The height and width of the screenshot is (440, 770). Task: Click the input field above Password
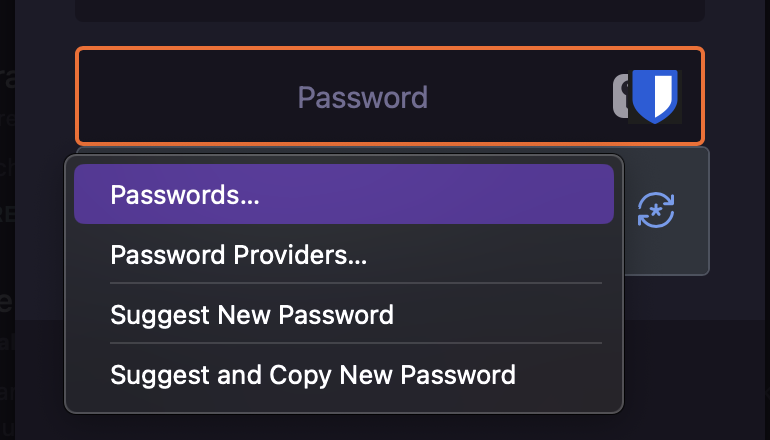(390, 10)
